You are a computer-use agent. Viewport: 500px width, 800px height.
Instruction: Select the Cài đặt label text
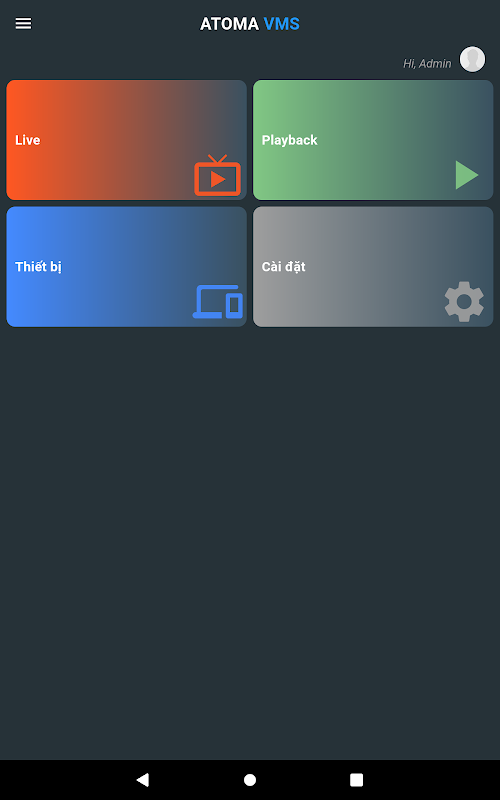tap(284, 267)
